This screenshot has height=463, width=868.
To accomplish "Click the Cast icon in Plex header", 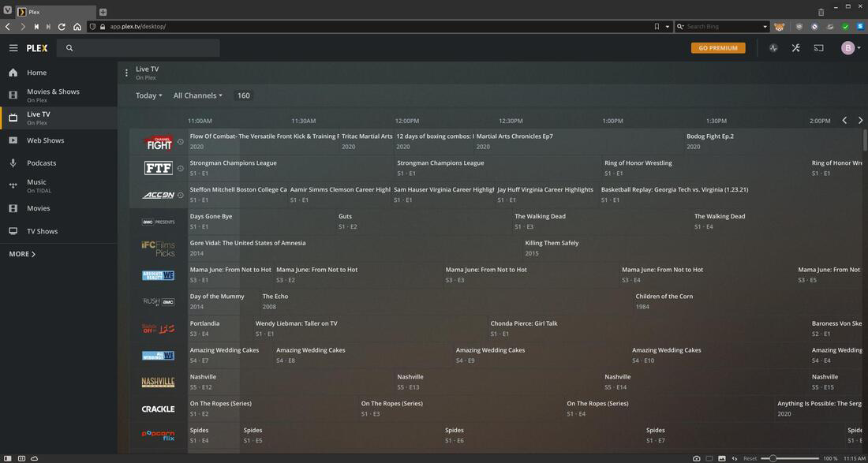I will point(818,48).
